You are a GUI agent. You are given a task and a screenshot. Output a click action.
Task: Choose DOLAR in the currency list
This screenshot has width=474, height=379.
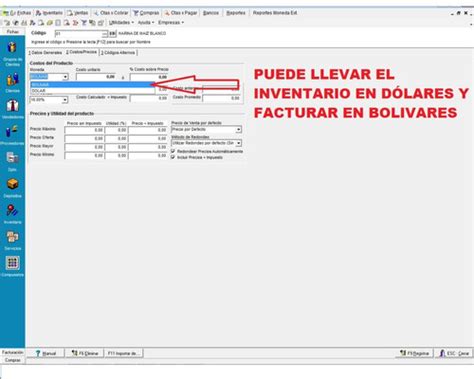point(92,90)
